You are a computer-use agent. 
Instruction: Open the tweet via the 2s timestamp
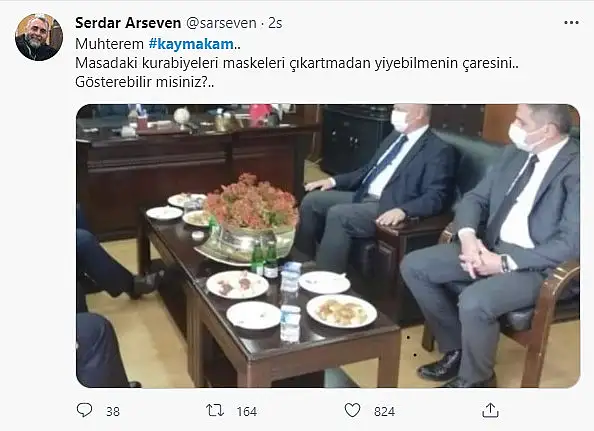click(275, 23)
